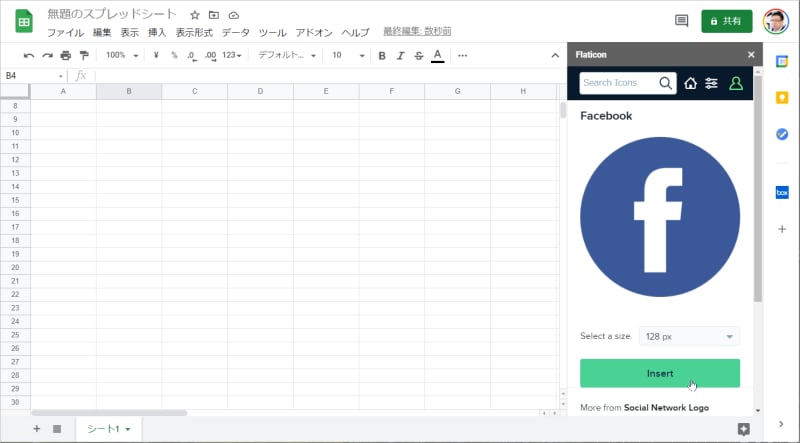Toggle strikethrough formatting
This screenshot has height=443, width=800.
point(419,56)
